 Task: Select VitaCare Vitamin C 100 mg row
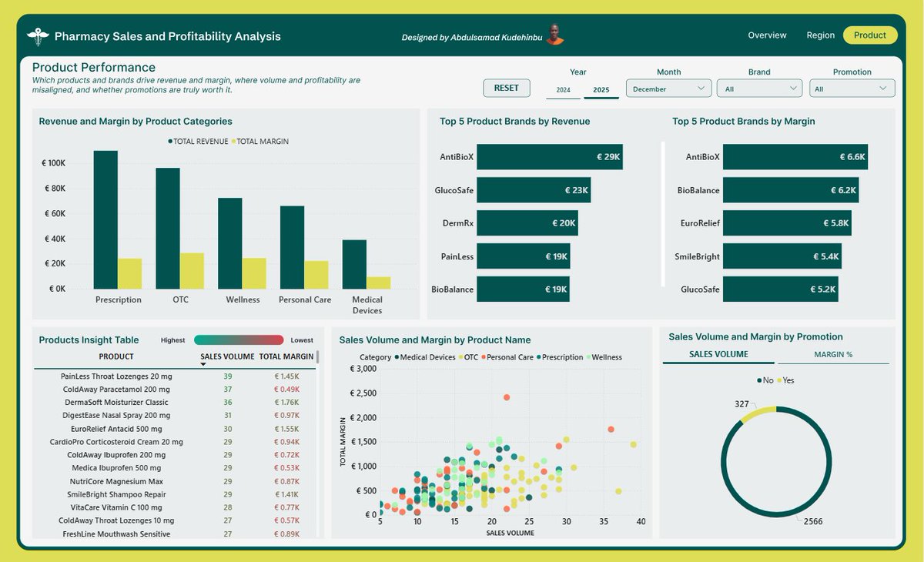click(175, 507)
